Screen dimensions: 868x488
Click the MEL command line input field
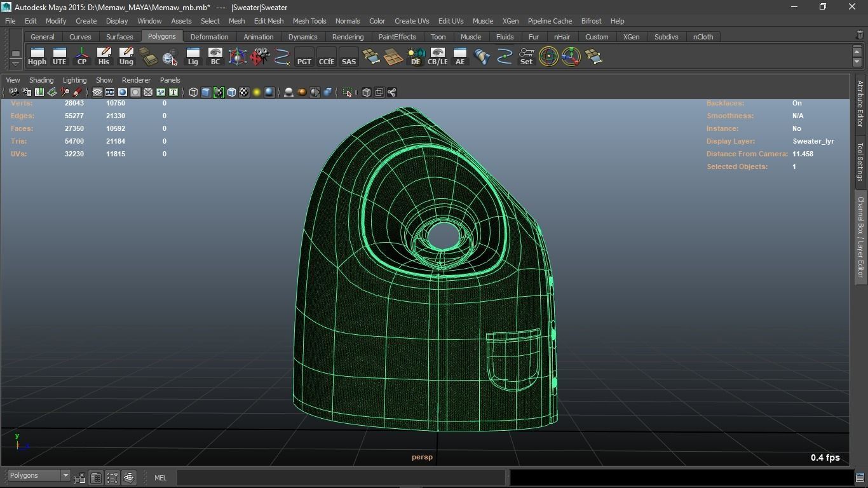[x=341, y=477]
